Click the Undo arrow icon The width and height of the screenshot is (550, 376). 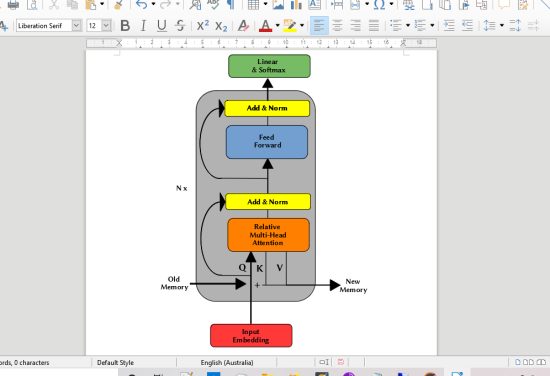[x=141, y=5]
